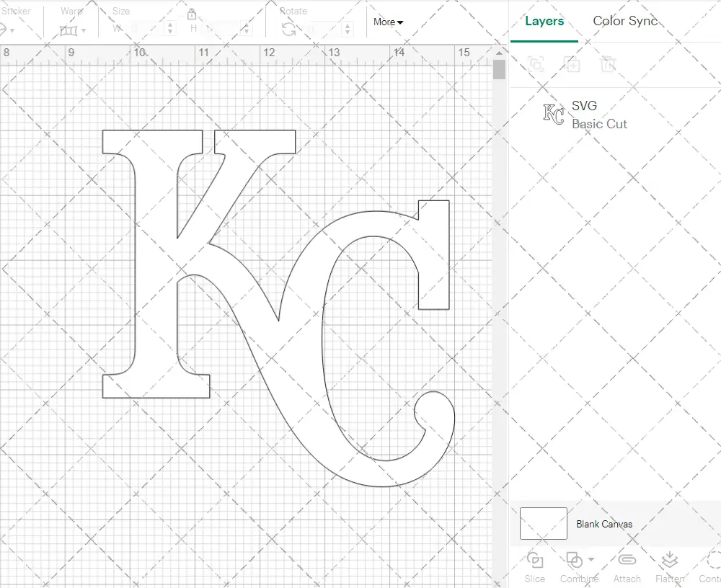Click the vertical canvas scrollbar thumb
This screenshot has height=588, width=721.
coord(499,70)
